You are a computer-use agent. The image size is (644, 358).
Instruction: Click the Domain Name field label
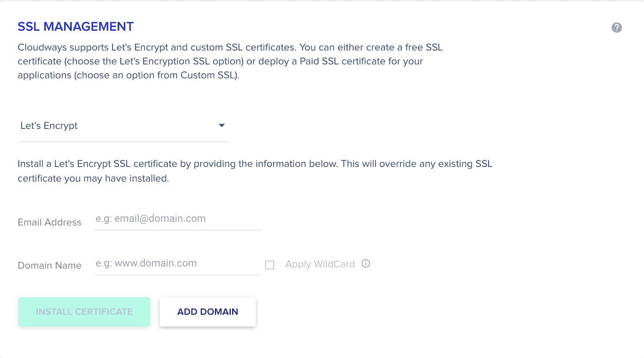(49, 265)
